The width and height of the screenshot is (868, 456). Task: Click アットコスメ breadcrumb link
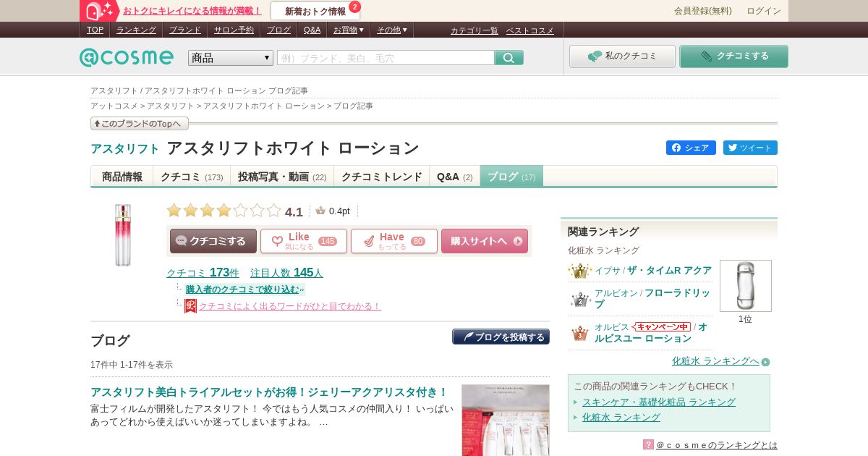[x=114, y=106]
